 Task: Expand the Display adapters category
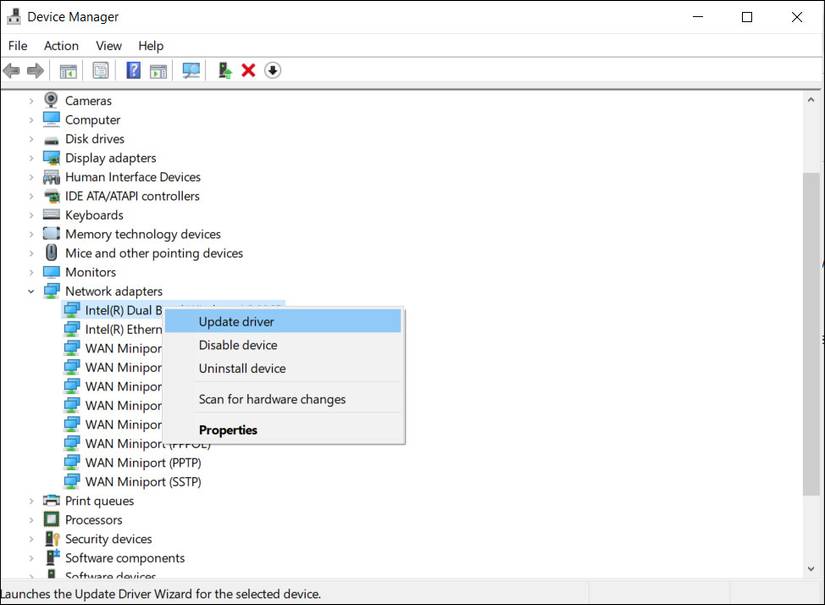(31, 158)
